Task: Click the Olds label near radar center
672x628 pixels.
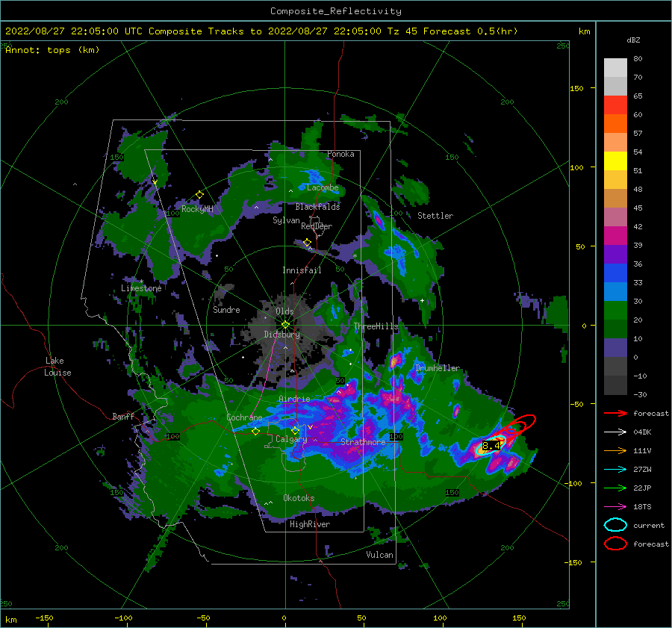Action: 284,311
